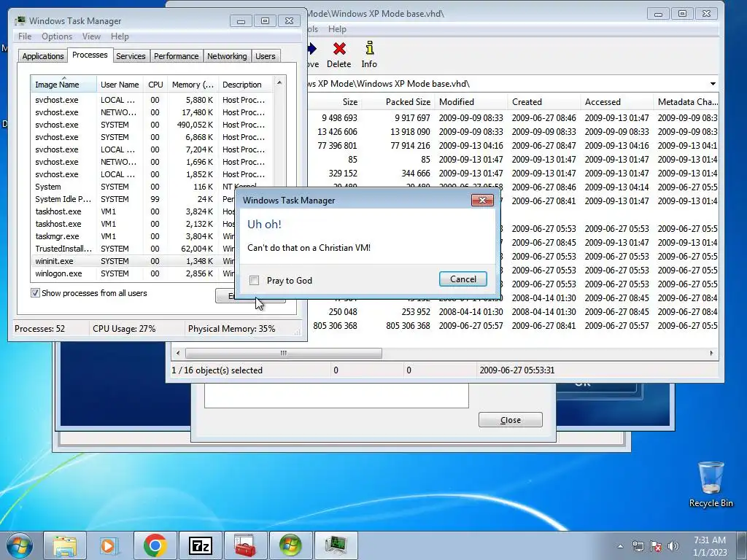Screen dimensions: 747x560
Task: Switch to the Networking tab
Action: tap(227, 56)
